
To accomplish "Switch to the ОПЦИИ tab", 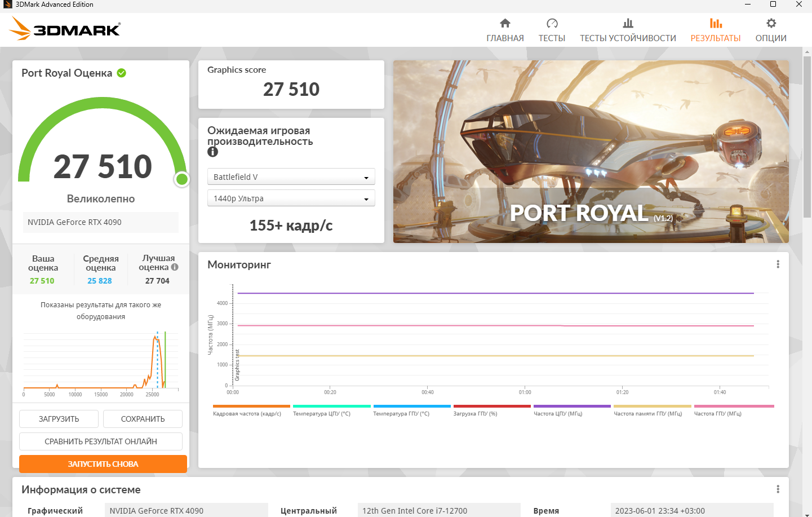I will tap(771, 38).
